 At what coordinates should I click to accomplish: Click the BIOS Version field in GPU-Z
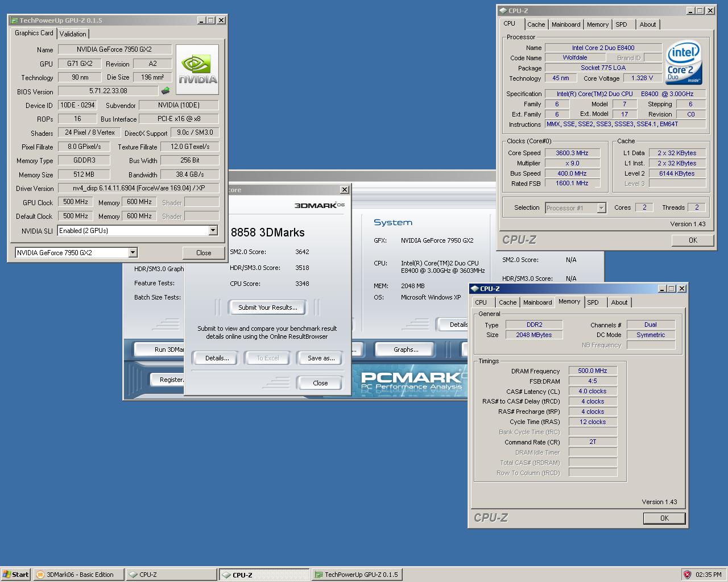(108, 91)
